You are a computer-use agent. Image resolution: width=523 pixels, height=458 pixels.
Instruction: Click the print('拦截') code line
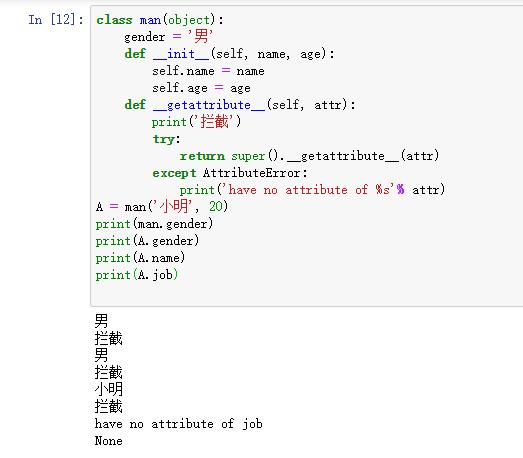click(x=196, y=121)
